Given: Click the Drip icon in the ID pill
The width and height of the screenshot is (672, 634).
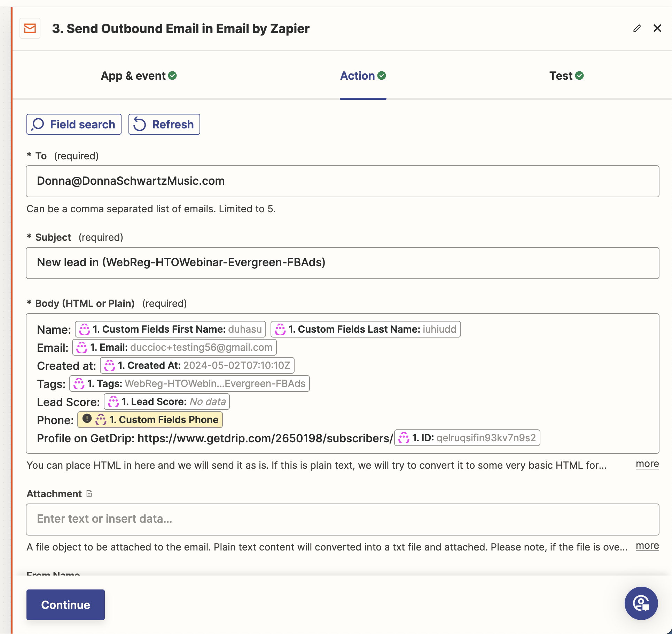Looking at the screenshot, I should (x=404, y=438).
